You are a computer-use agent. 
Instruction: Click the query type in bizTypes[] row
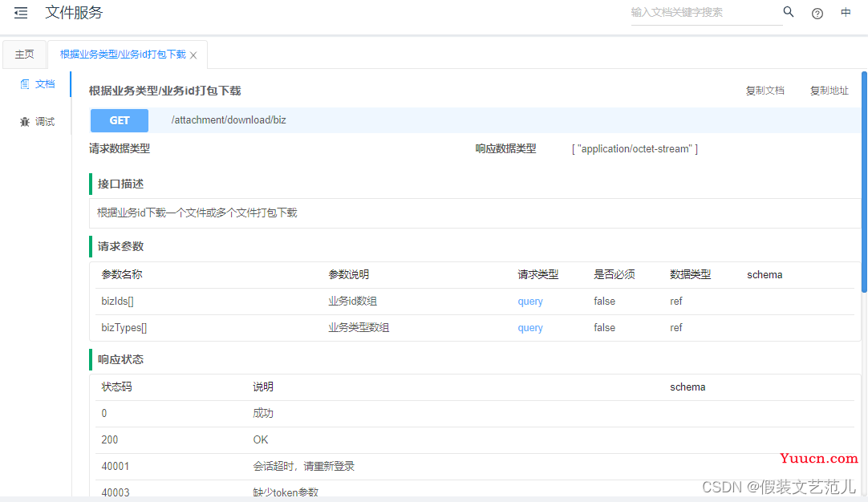[x=529, y=328]
